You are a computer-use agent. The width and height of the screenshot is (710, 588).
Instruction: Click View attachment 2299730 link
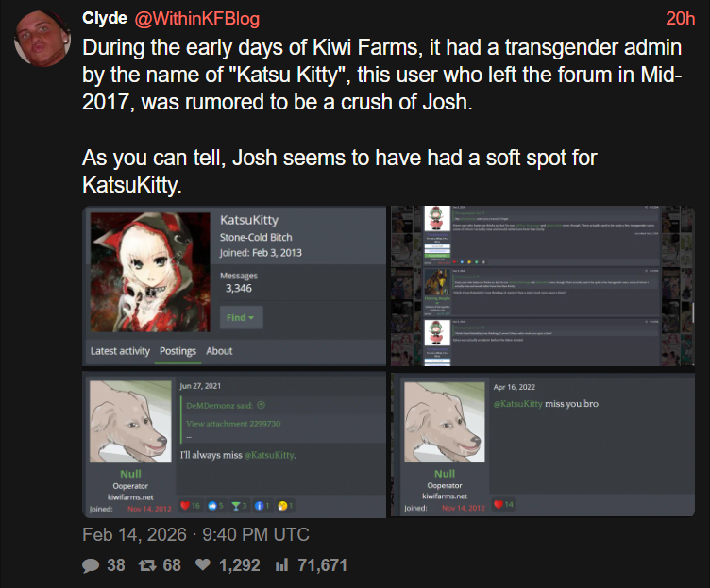[x=233, y=424]
